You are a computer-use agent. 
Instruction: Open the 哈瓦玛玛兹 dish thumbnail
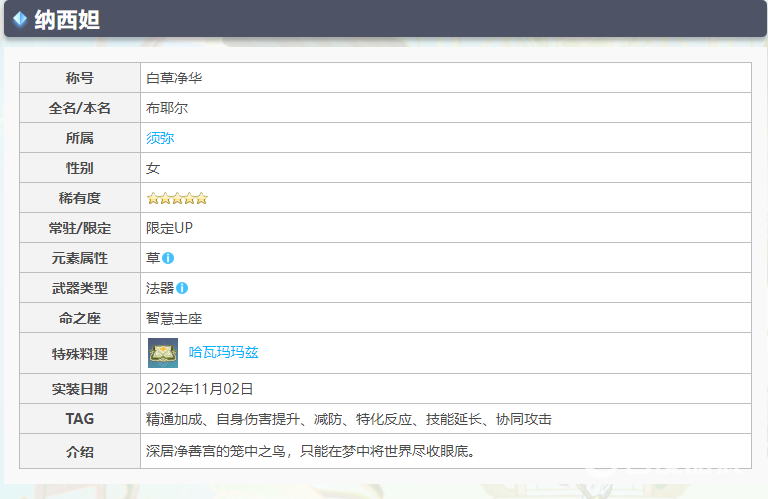tap(163, 353)
